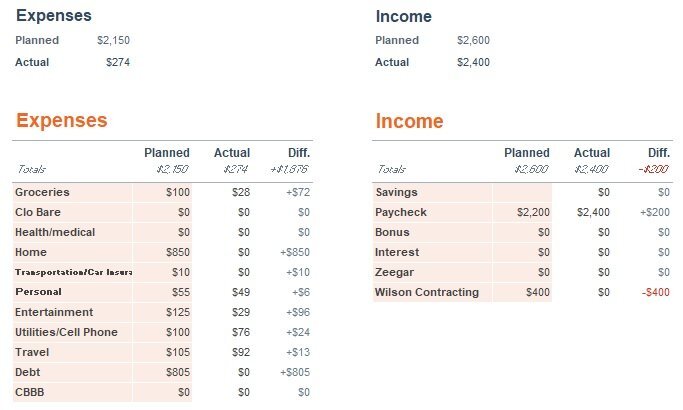This screenshot has width=683, height=410.
Task: Click the Wilson Contracting income label
Action: [x=427, y=292]
